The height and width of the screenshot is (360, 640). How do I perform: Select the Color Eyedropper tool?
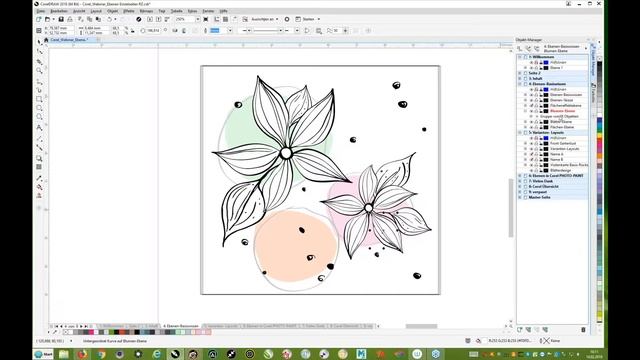[39, 178]
